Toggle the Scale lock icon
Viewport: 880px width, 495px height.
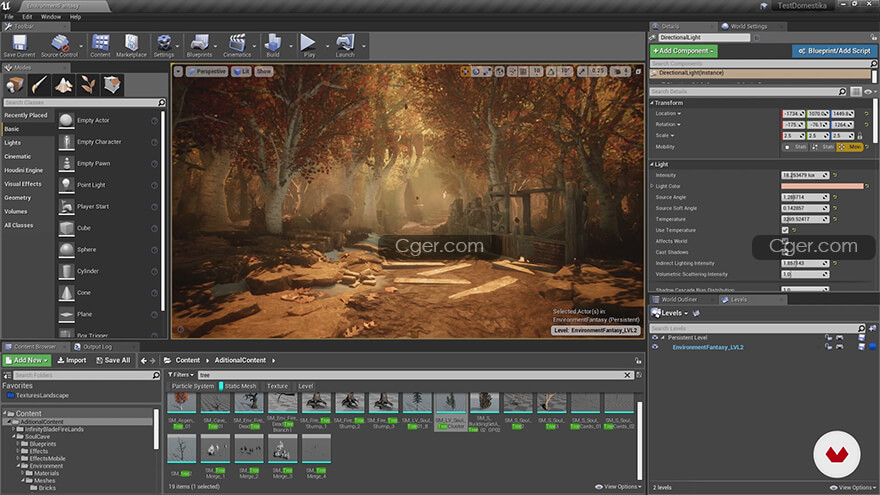coord(860,136)
